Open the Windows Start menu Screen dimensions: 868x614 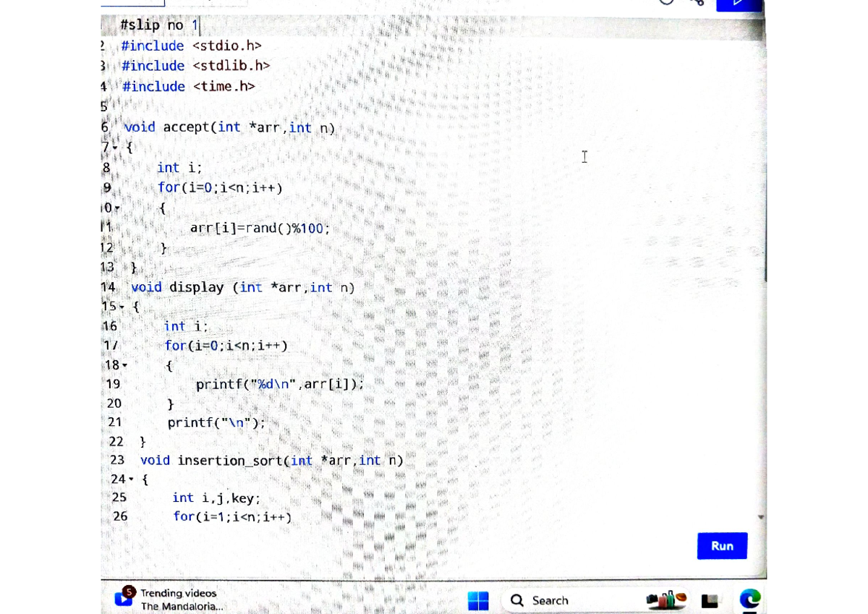(478, 600)
